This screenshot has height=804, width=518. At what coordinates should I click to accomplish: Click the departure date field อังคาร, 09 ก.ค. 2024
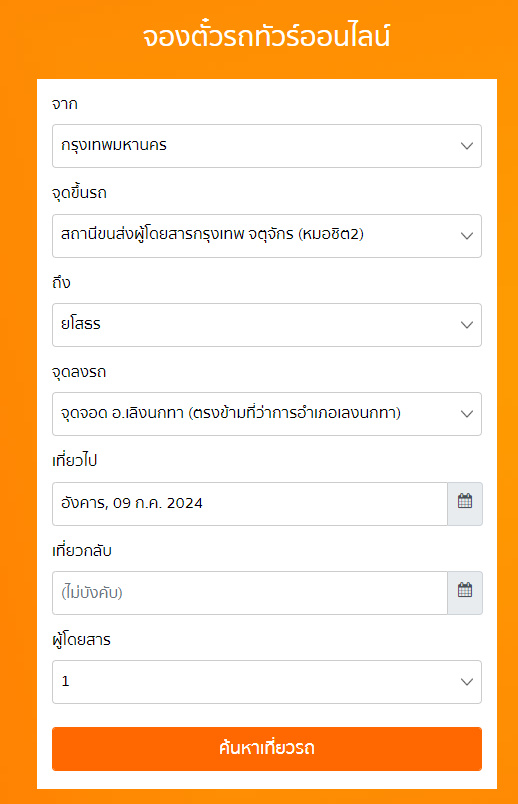pos(250,504)
